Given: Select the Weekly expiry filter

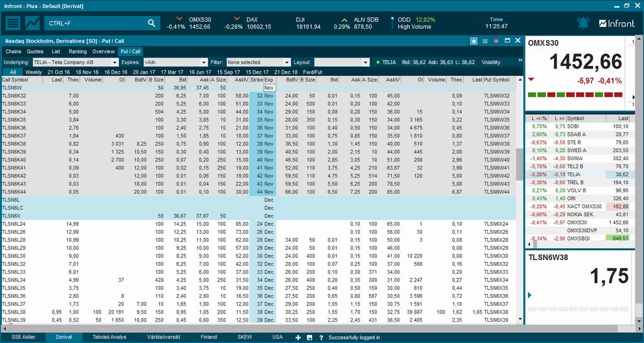Looking at the screenshot, I should pos(34,72).
